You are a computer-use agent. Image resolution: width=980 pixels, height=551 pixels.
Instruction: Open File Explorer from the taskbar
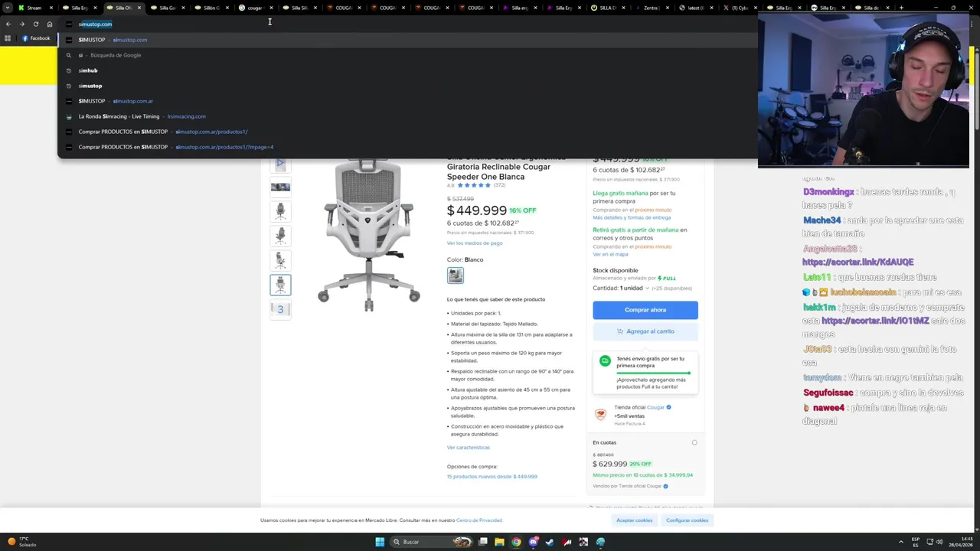pyautogui.click(x=499, y=542)
